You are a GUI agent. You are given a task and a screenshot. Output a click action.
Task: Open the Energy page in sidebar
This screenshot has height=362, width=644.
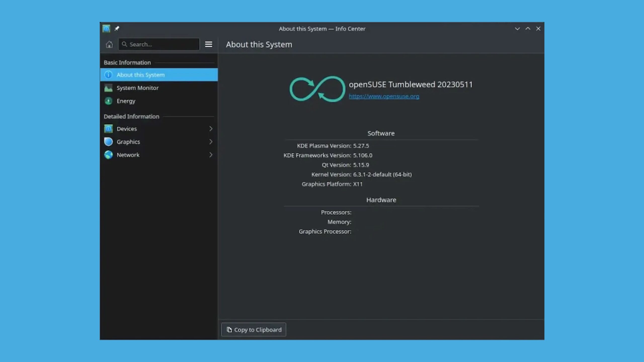point(159,101)
